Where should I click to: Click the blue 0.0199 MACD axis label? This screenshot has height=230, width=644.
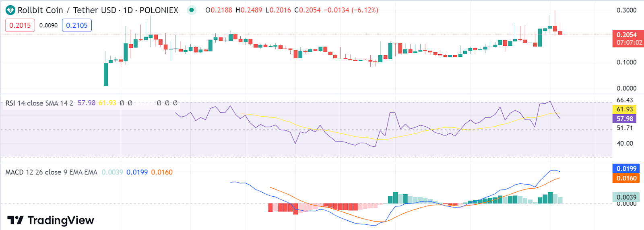[x=626, y=168]
